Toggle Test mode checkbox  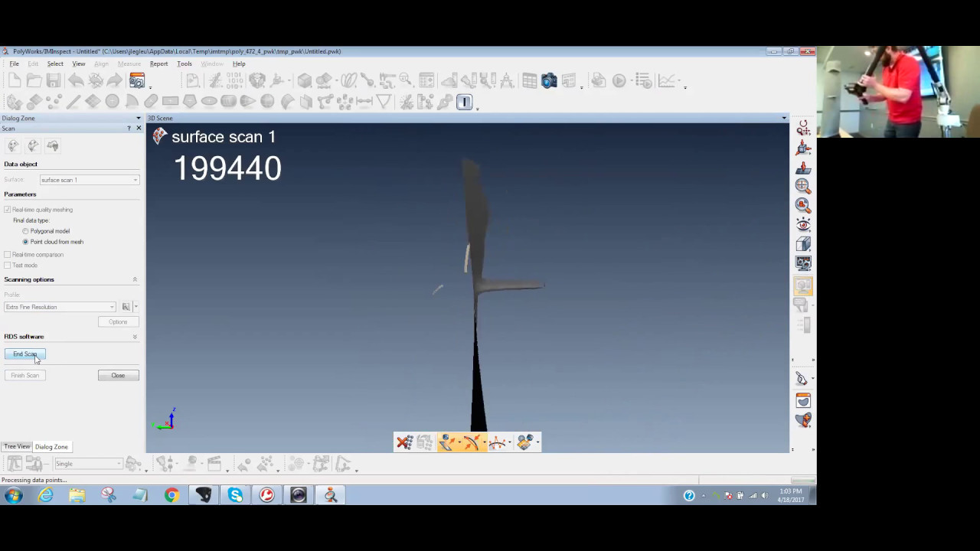coord(8,266)
